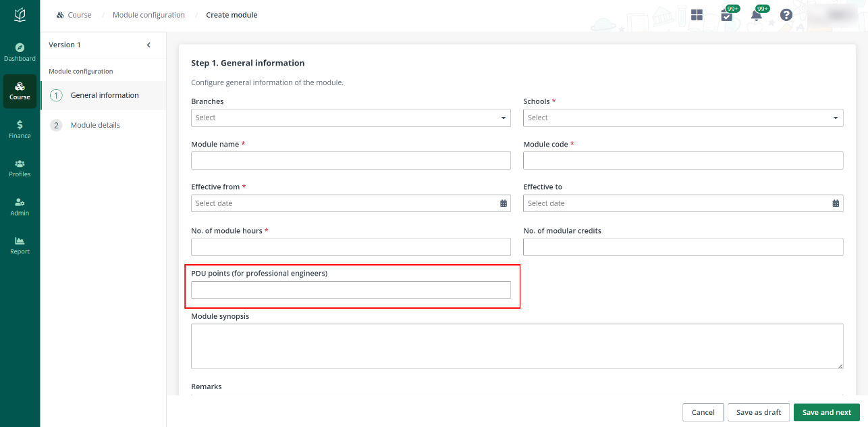868x427 pixels.
Task: Open the tasks calendar icon with 99+ badge
Action: click(x=727, y=15)
